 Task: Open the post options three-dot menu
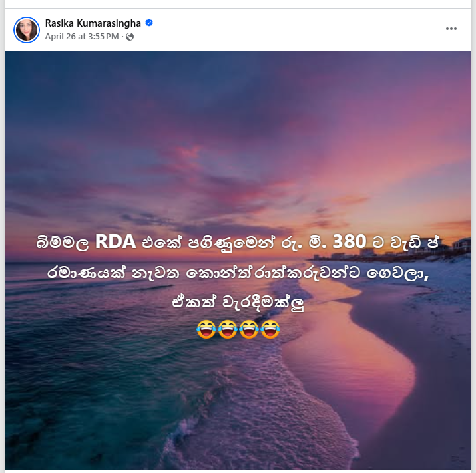451,29
